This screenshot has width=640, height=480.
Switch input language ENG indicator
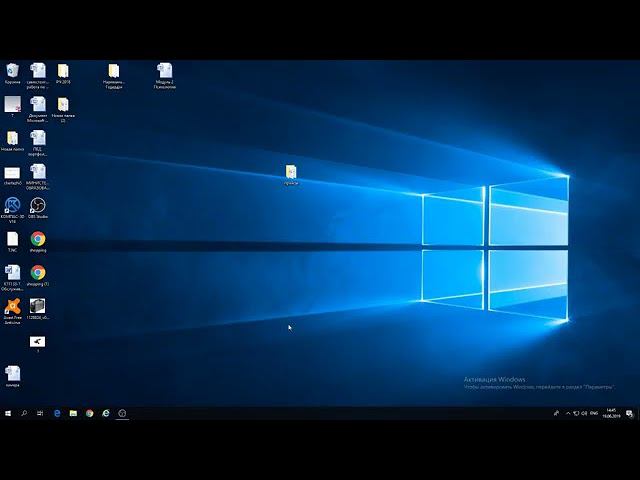[594, 413]
